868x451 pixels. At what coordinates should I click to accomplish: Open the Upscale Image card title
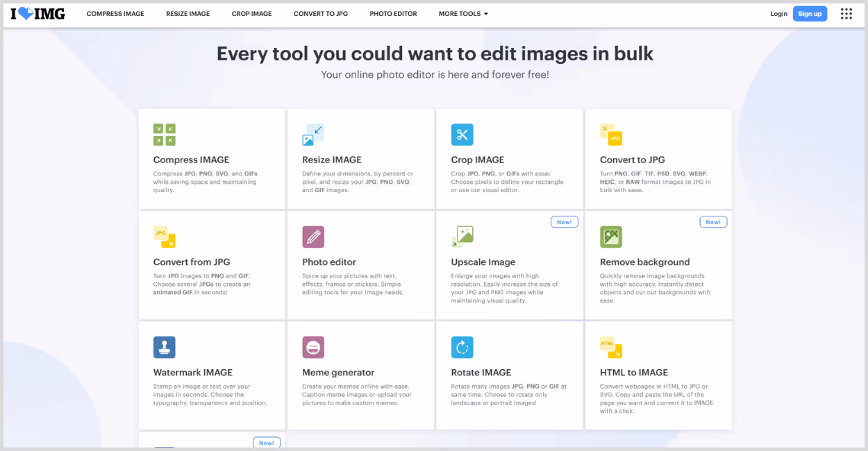tap(483, 262)
